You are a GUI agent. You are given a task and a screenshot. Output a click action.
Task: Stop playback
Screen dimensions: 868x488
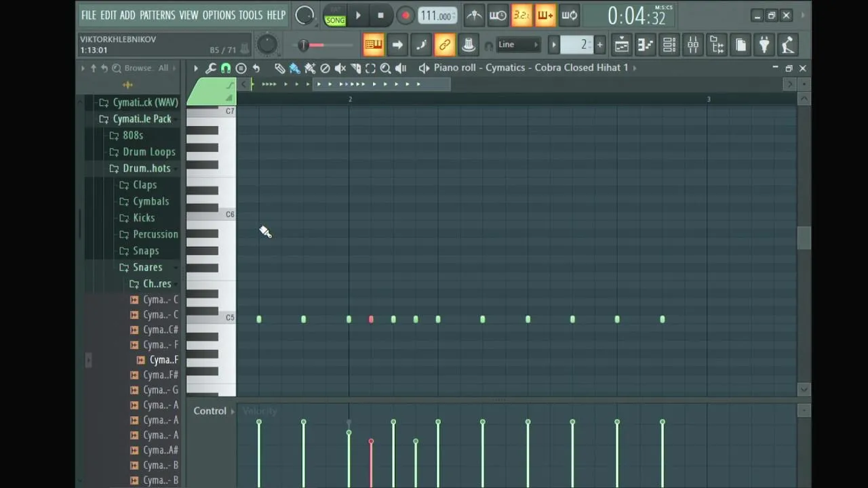[x=380, y=15]
